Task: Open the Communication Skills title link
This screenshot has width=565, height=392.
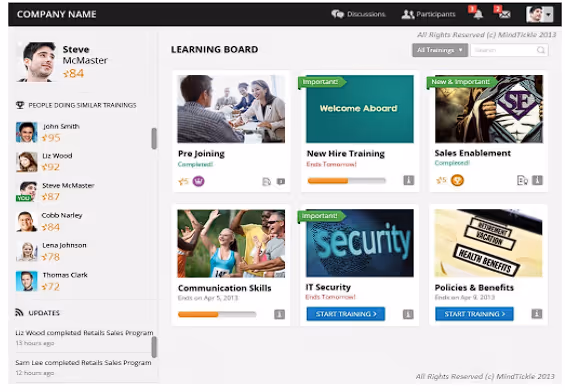Action: point(224,288)
